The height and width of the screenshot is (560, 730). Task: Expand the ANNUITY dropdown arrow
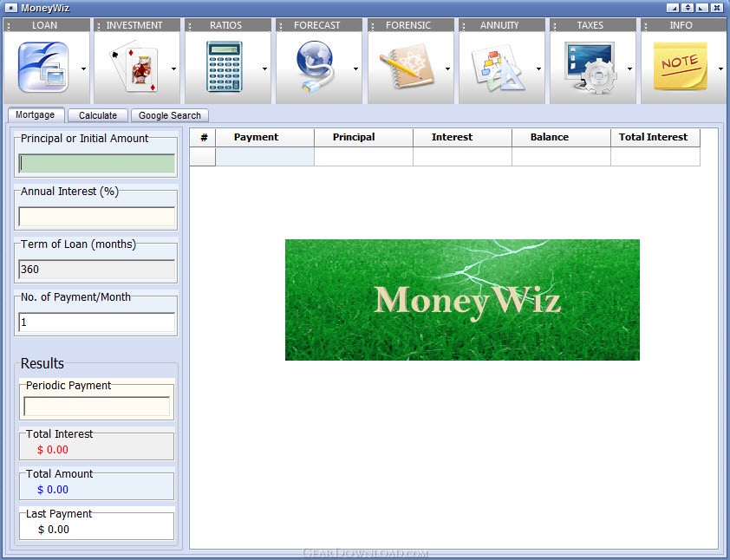(538, 68)
